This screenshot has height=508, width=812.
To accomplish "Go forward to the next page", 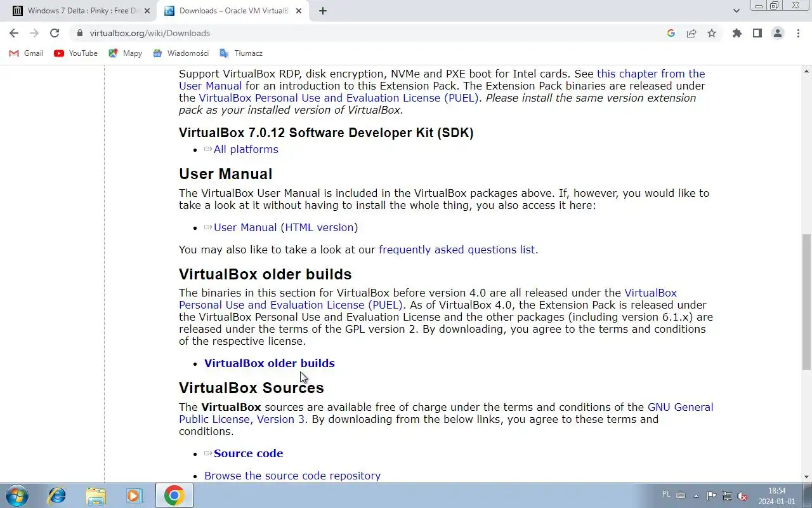I will [x=34, y=33].
